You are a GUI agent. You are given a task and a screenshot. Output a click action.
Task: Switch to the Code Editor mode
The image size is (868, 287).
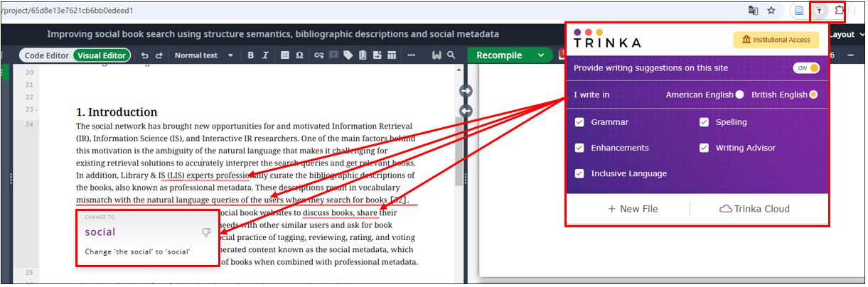click(x=47, y=55)
